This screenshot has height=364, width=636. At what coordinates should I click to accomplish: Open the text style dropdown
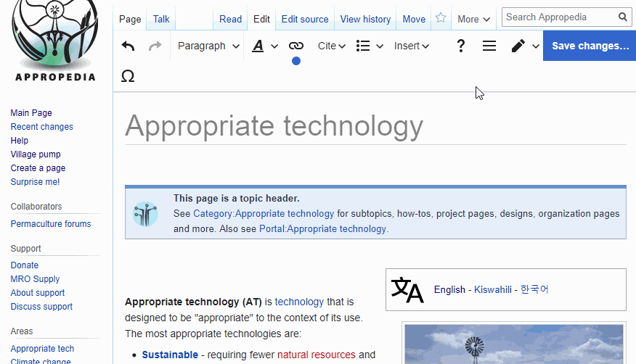tap(265, 46)
